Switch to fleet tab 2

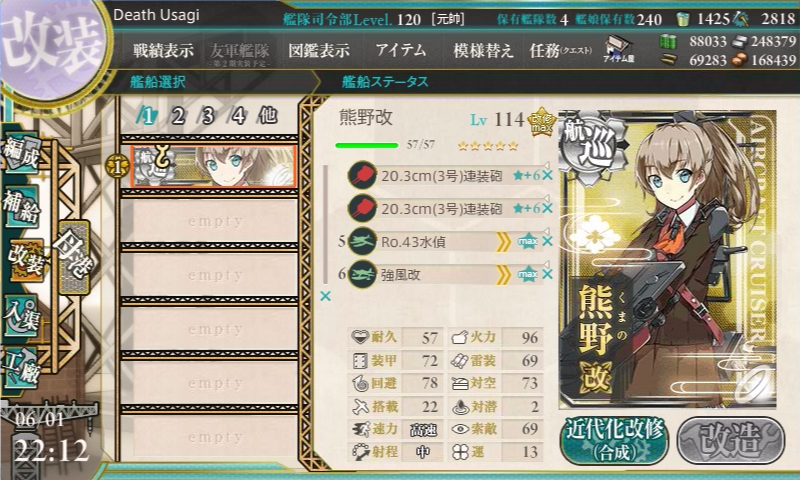pyautogui.click(x=178, y=116)
